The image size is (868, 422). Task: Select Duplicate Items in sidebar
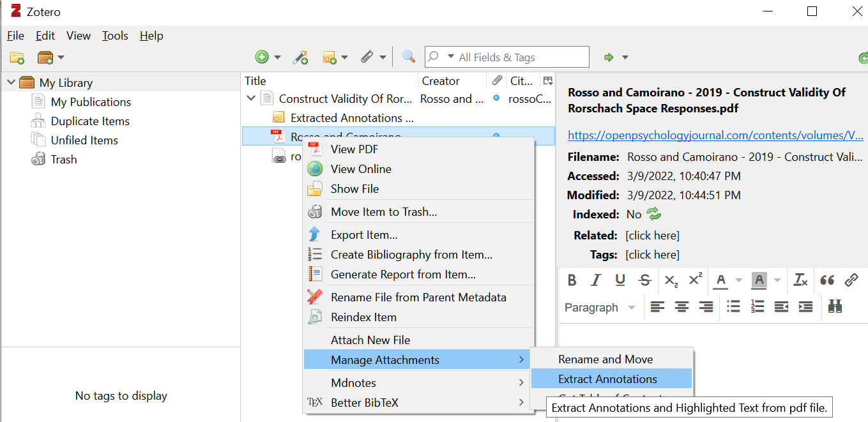90,121
